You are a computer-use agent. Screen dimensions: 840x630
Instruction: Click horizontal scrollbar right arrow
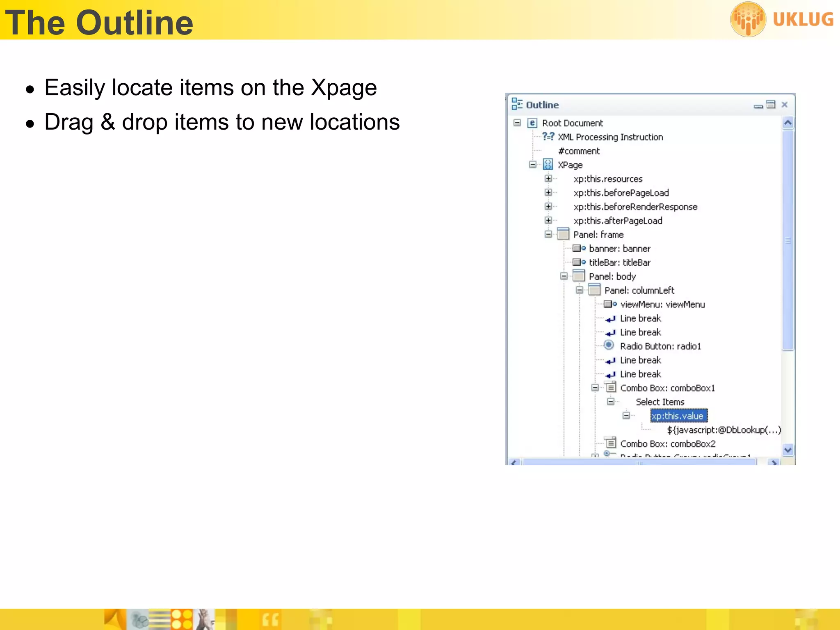[774, 462]
